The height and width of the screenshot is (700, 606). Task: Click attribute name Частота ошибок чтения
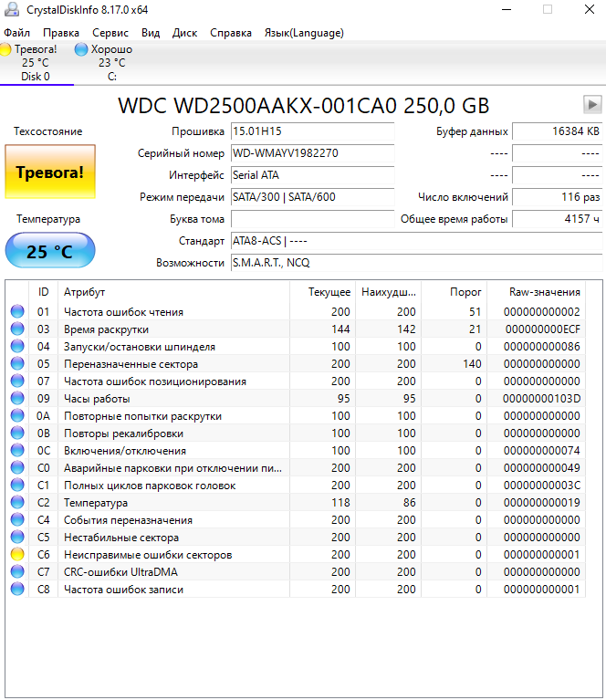[124, 311]
